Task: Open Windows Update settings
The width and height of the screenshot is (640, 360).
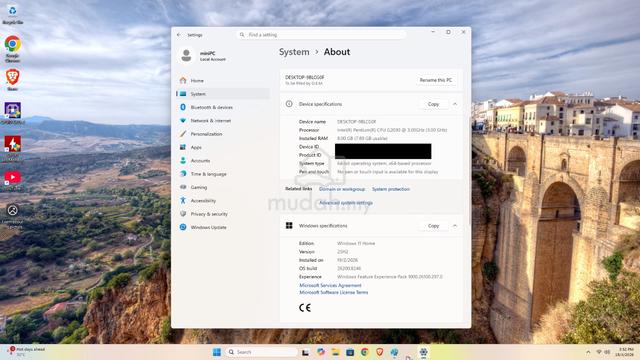Action: pos(224,227)
